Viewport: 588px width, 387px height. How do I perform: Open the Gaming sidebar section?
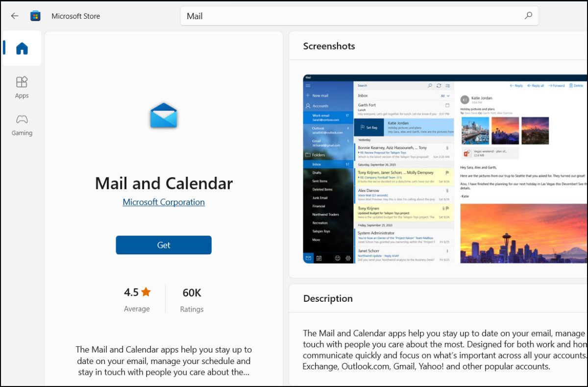(22, 125)
